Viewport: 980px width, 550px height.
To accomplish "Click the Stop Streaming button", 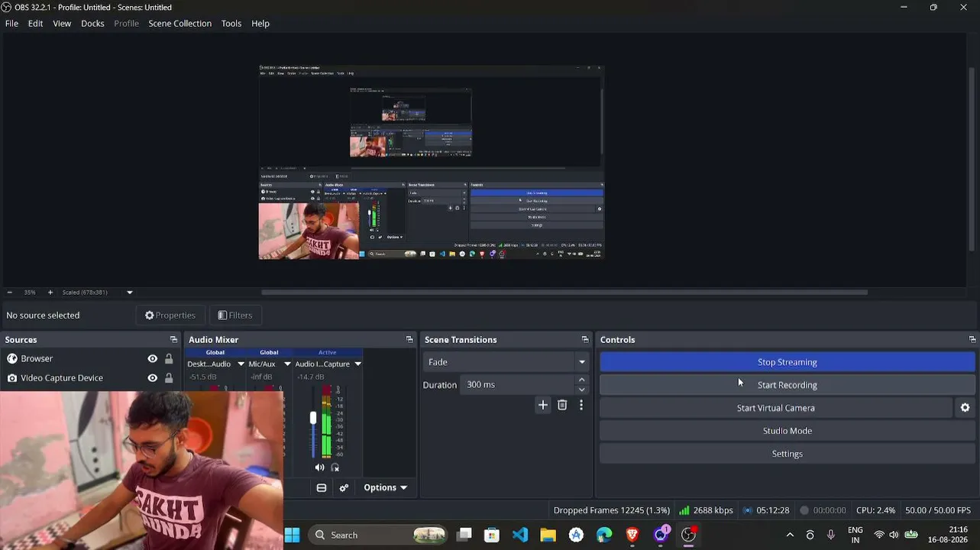I will [x=788, y=362].
